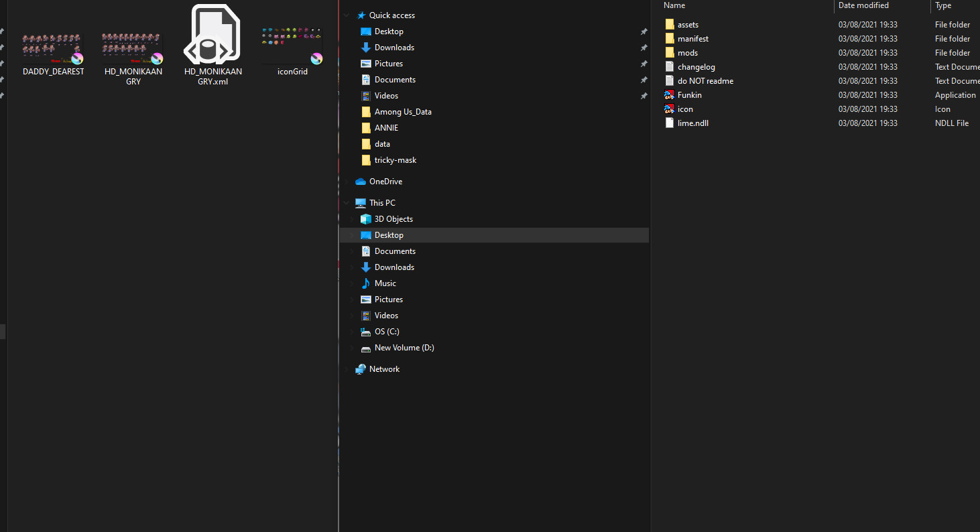Sort files by Date modified
The height and width of the screenshot is (532, 980).
pos(864,5)
